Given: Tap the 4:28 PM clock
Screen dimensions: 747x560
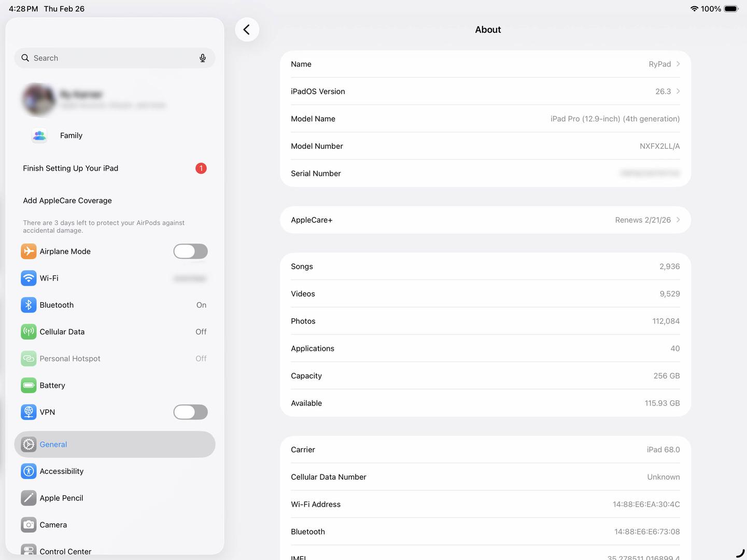Looking at the screenshot, I should [23, 9].
